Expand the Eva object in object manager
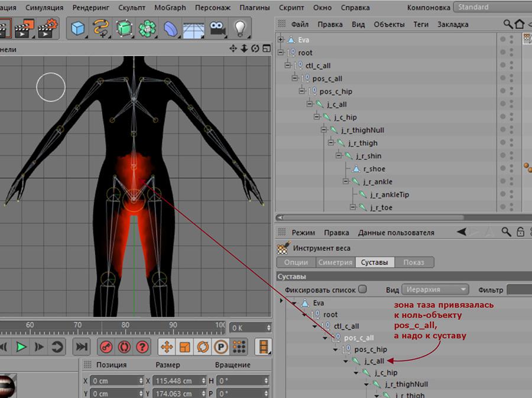This screenshot has height=398, width=532. [x=281, y=40]
